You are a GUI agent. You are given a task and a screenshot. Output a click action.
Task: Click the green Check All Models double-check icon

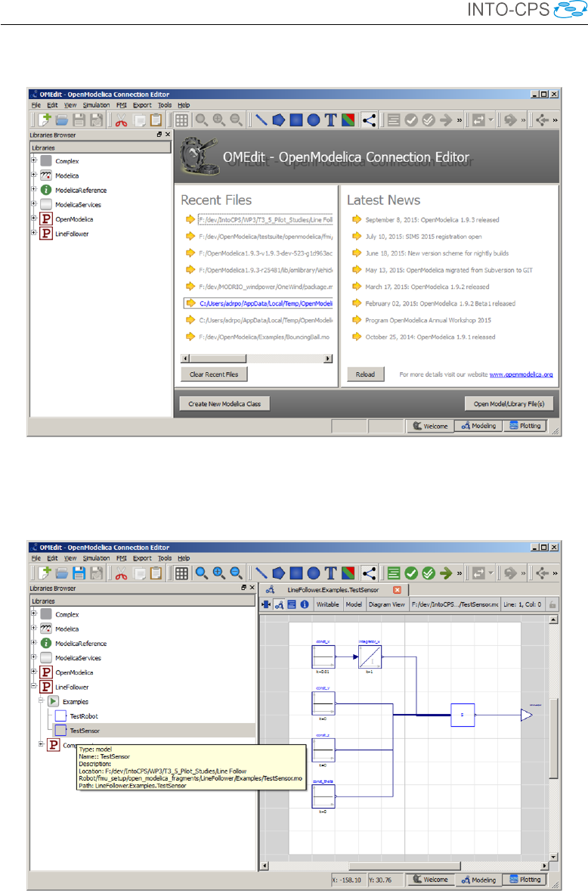[x=429, y=573]
